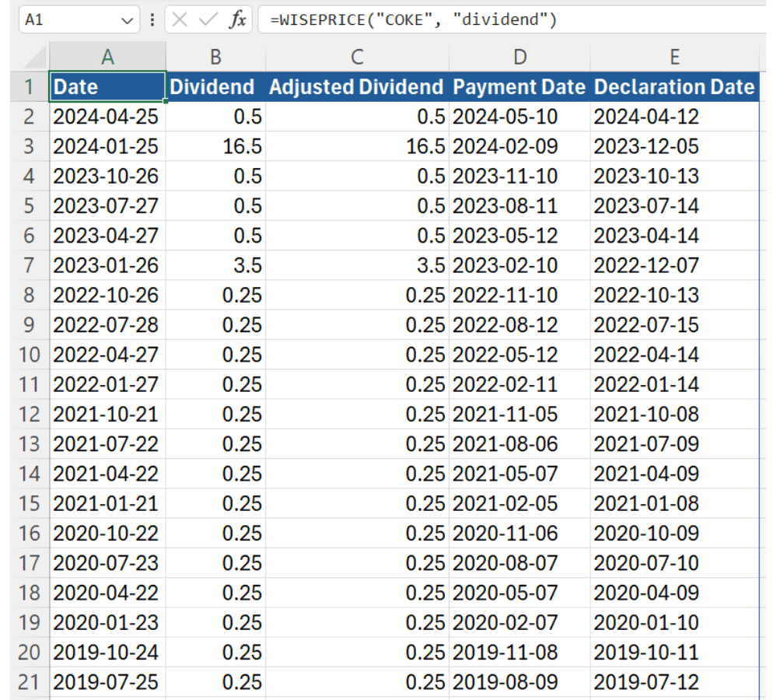Click the Cancel X icon in formula bar
Image resolution: width=773 pixels, height=700 pixels.
pyautogui.click(x=180, y=20)
